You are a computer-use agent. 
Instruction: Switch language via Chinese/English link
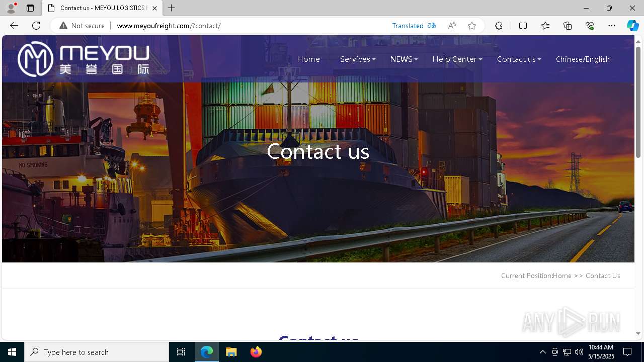click(x=583, y=59)
